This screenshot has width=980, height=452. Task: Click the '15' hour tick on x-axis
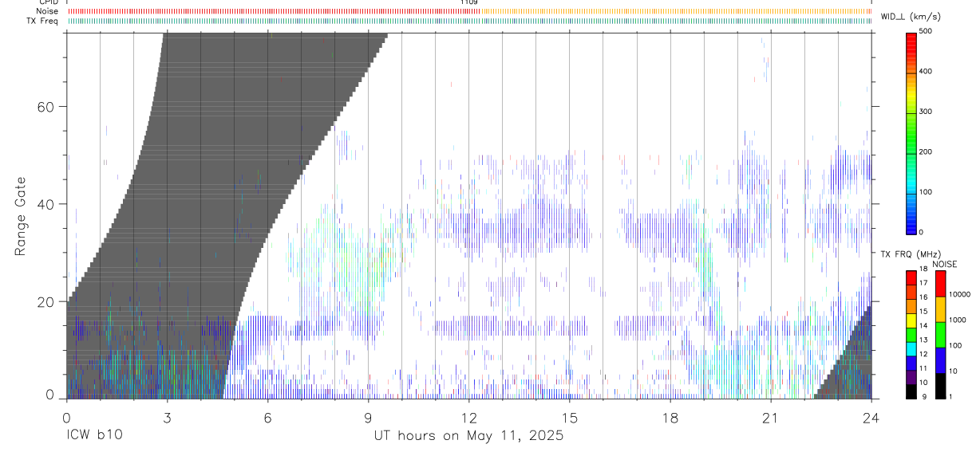pos(569,418)
